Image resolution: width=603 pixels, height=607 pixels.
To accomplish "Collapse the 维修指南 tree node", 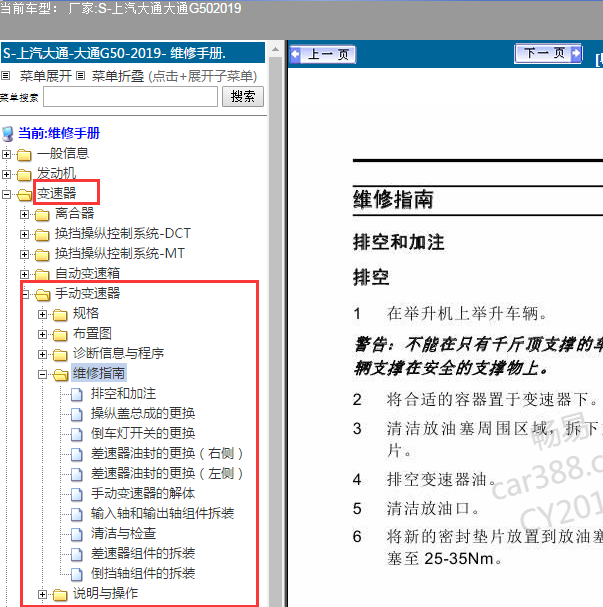I will pos(42,375).
